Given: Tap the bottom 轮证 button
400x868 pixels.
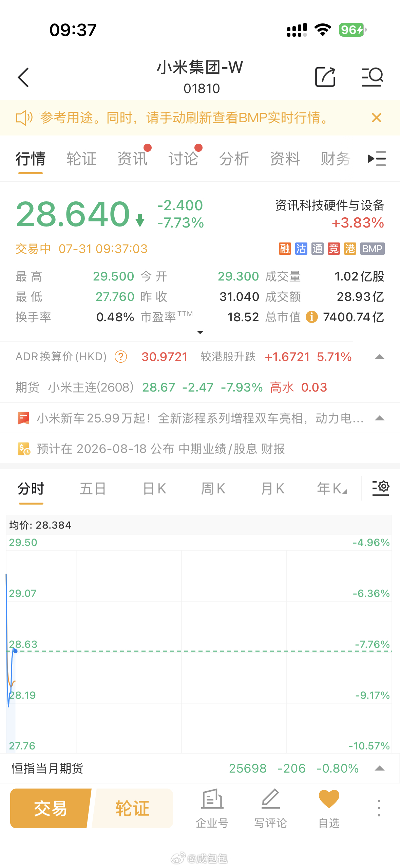Looking at the screenshot, I should coord(133,808).
